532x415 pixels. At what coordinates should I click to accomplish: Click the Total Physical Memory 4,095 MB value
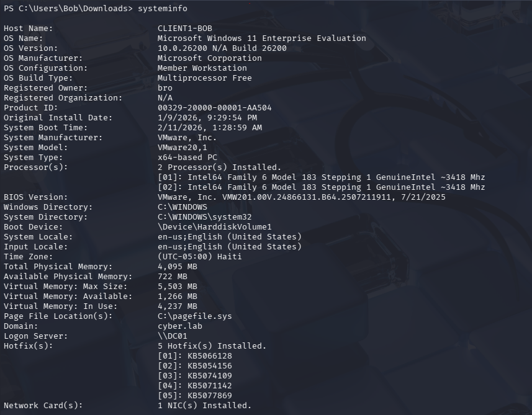click(x=177, y=267)
